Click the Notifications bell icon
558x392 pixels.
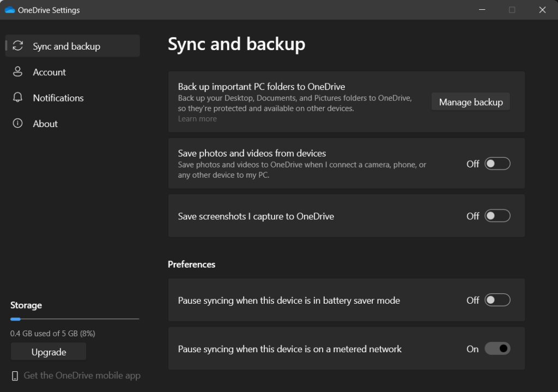pos(18,98)
